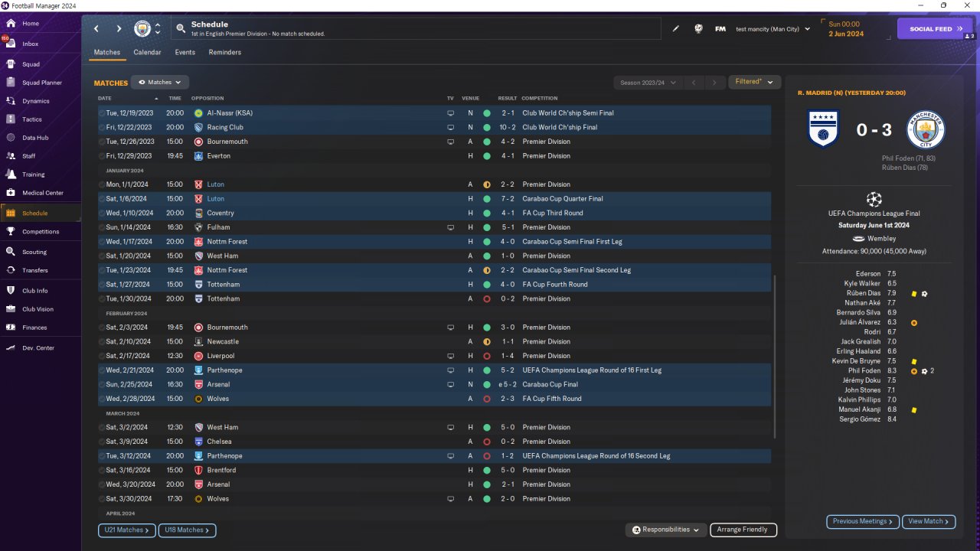
Task: Open the test mancity manager dropdown
Action: 773,29
